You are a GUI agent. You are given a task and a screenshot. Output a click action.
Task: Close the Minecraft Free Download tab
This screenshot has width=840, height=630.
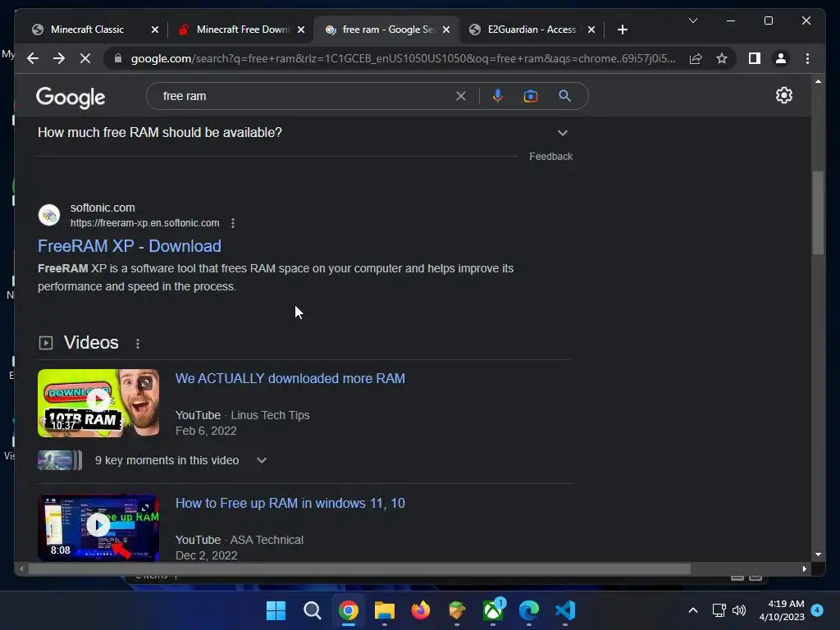point(301,30)
